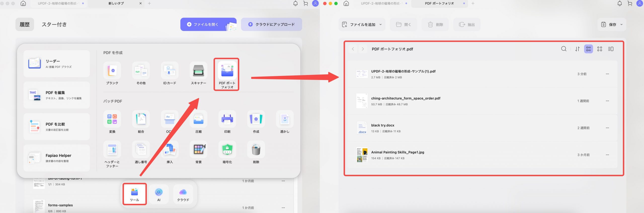Open the batch 作成 tool
Image resolution: width=644 pixels, height=213 pixels.
click(x=256, y=119)
